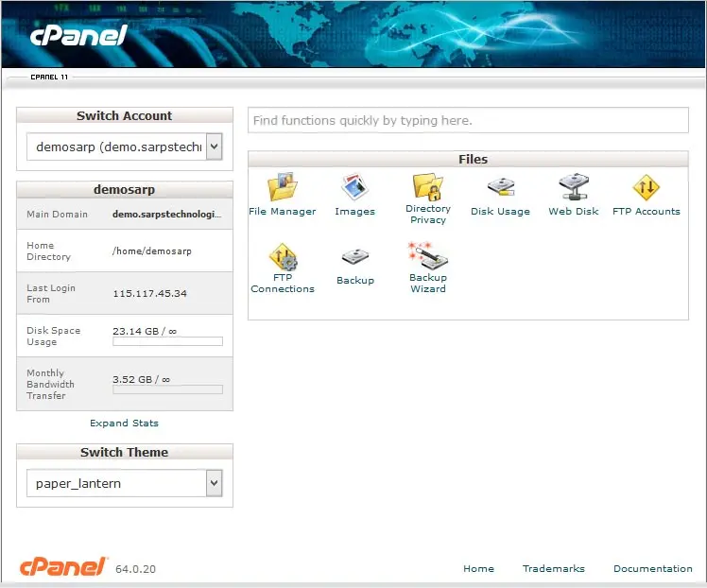The height and width of the screenshot is (588, 707).
Task: Open the Backup drive icon
Action: [354, 256]
